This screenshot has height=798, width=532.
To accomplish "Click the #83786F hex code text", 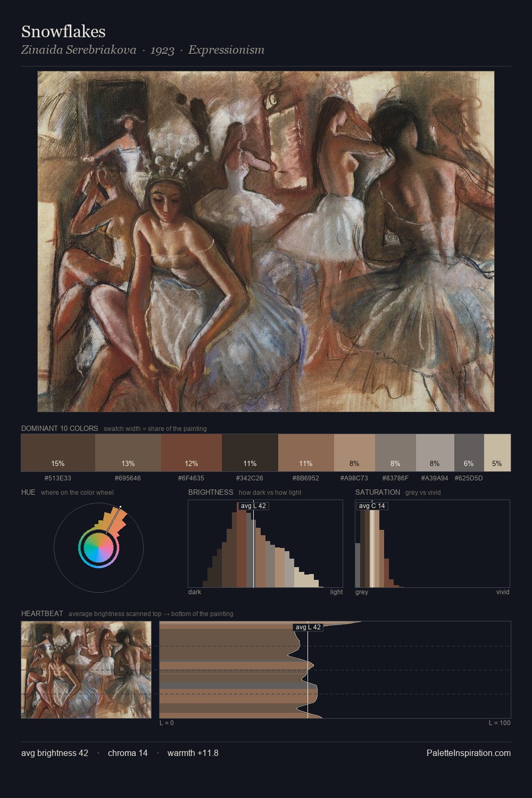I will pyautogui.click(x=395, y=478).
